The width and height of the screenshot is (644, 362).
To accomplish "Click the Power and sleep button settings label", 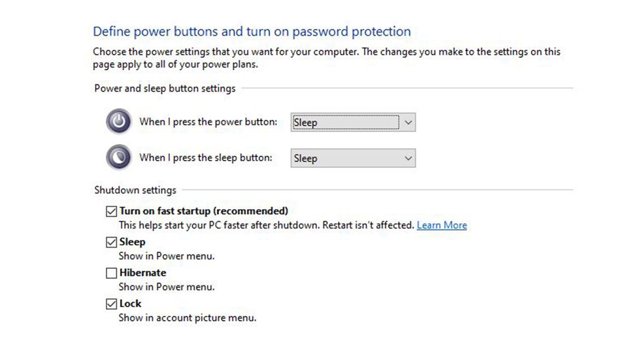I will point(164,88).
